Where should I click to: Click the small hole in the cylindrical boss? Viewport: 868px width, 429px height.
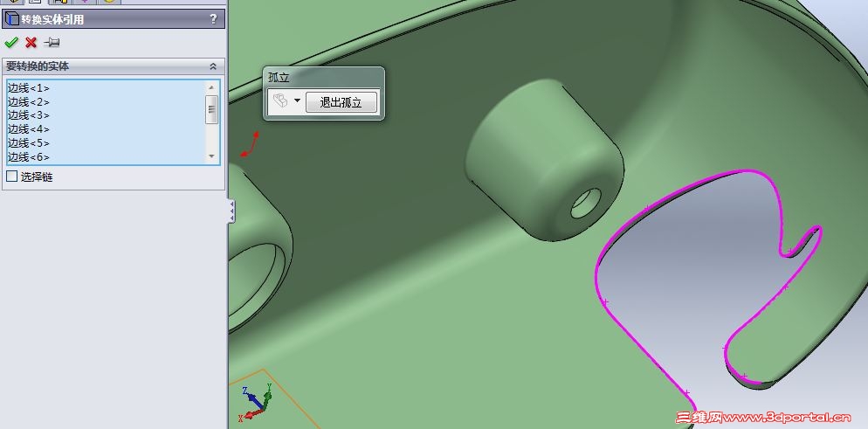(x=587, y=204)
